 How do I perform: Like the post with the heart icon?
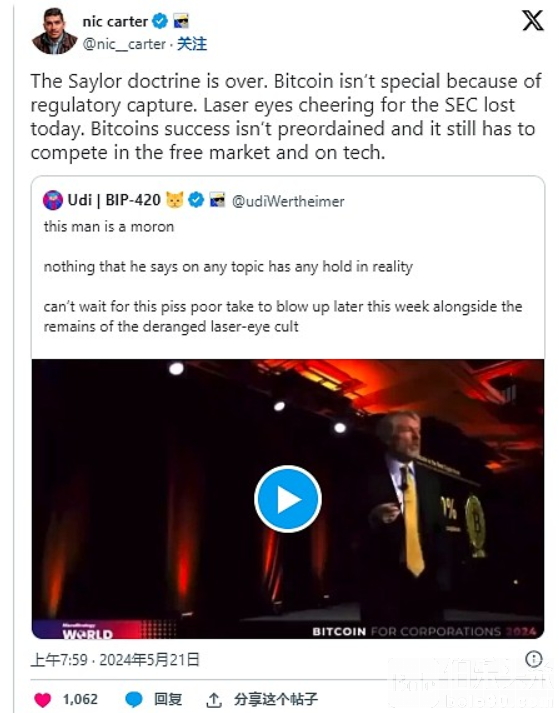[x=43, y=699]
